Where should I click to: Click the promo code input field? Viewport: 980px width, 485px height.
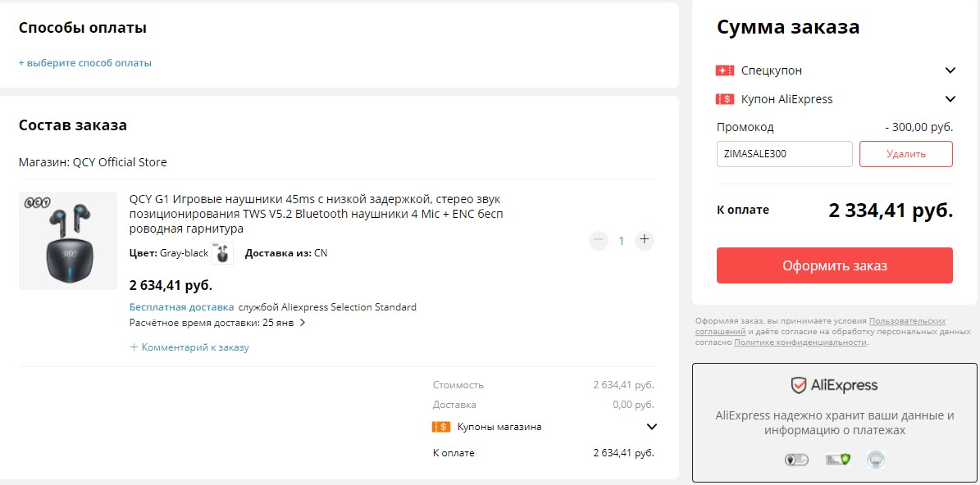(x=784, y=154)
